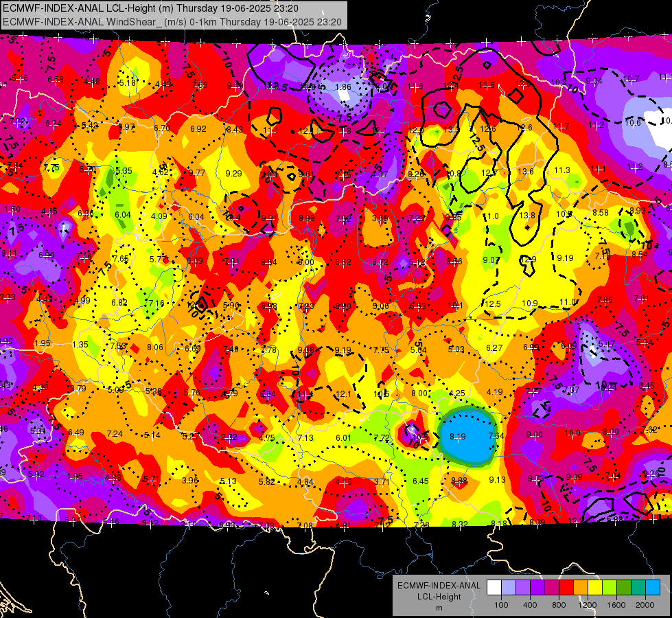Click the 6.01 shear value on map
Viewport: 672px width, 618px height.
pos(343,438)
